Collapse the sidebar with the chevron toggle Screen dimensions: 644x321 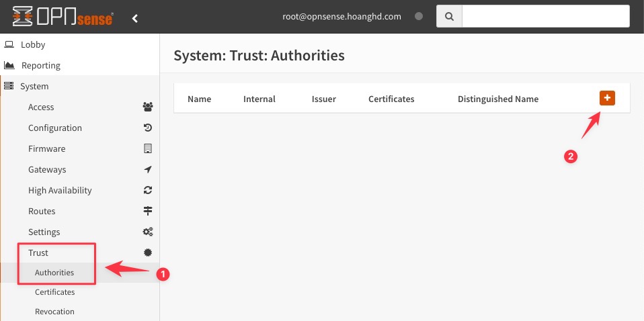point(134,18)
